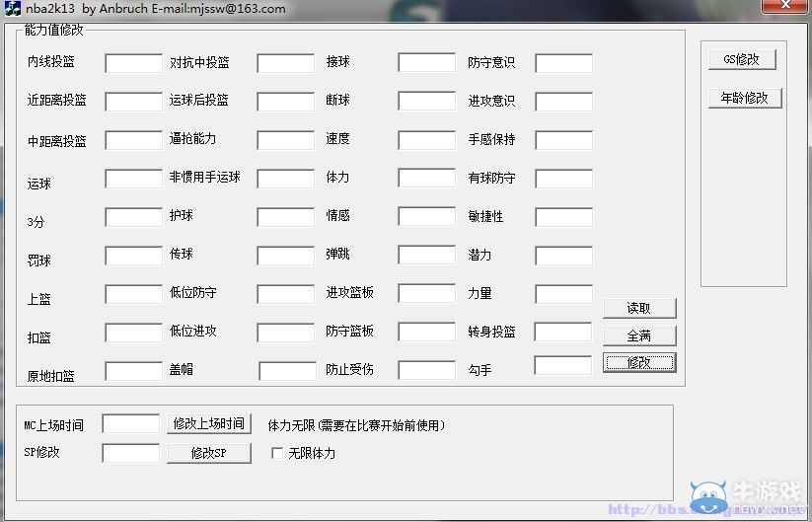Click the 读取 button

[x=639, y=308]
